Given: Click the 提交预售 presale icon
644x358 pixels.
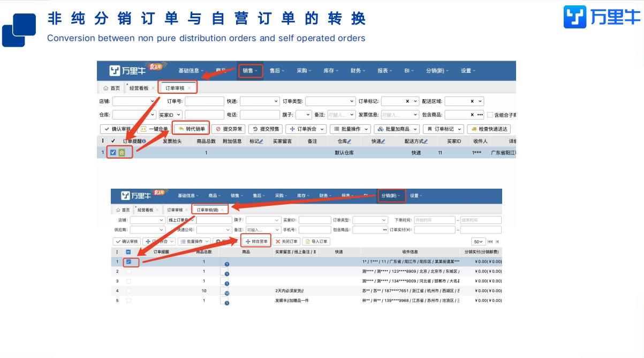Looking at the screenshot, I should pos(265,129).
